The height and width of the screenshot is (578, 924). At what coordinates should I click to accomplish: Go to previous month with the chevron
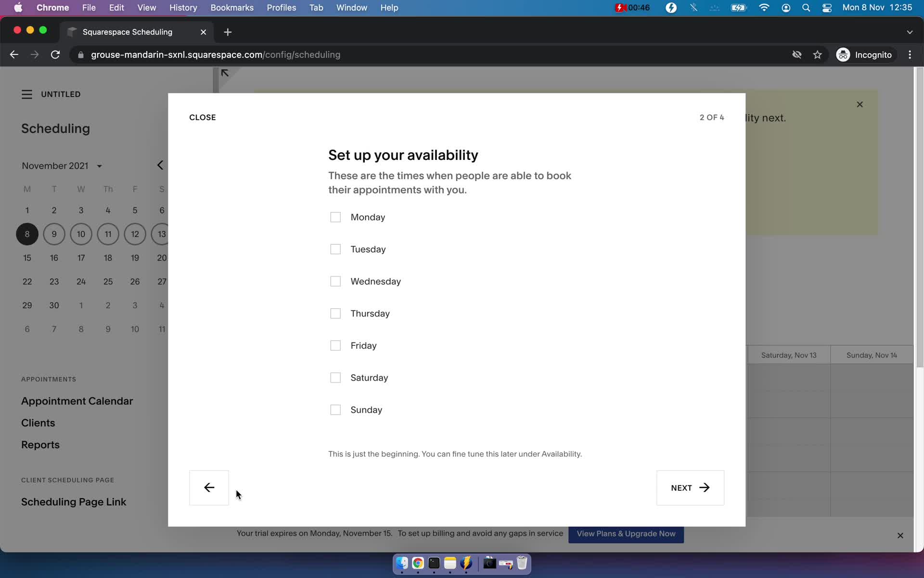(160, 165)
